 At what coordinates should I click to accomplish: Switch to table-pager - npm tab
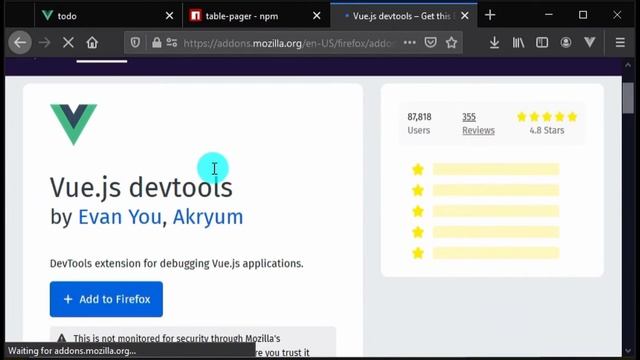(256, 16)
